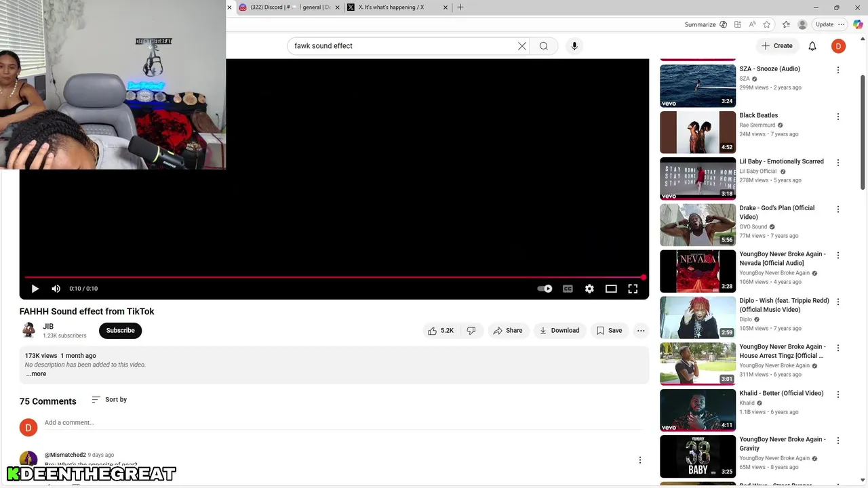Open options for Diplo Wish video
This screenshot has height=488, width=868.
tap(838, 302)
